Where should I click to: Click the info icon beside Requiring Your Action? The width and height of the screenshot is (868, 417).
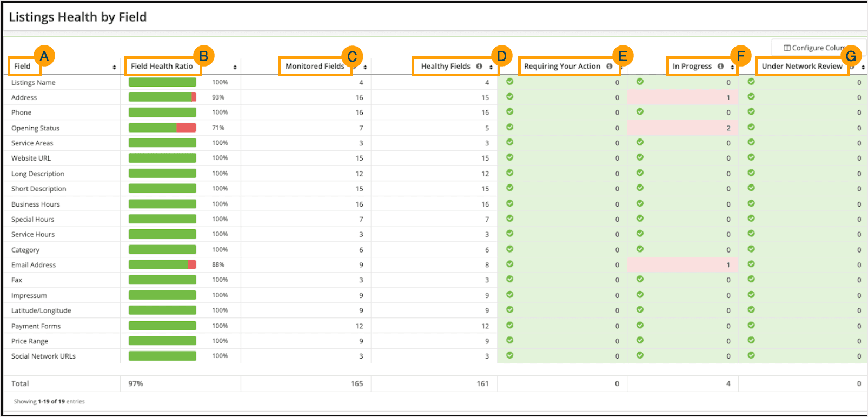pyautogui.click(x=609, y=66)
